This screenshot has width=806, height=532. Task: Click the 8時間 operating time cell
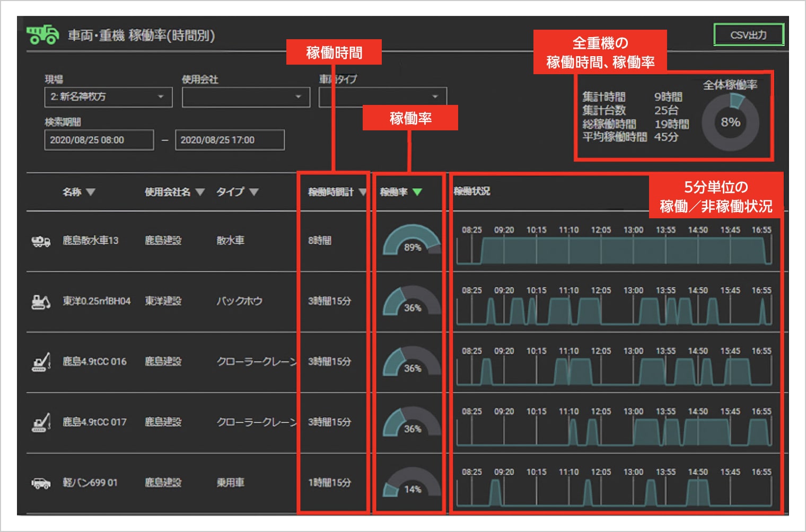point(320,241)
